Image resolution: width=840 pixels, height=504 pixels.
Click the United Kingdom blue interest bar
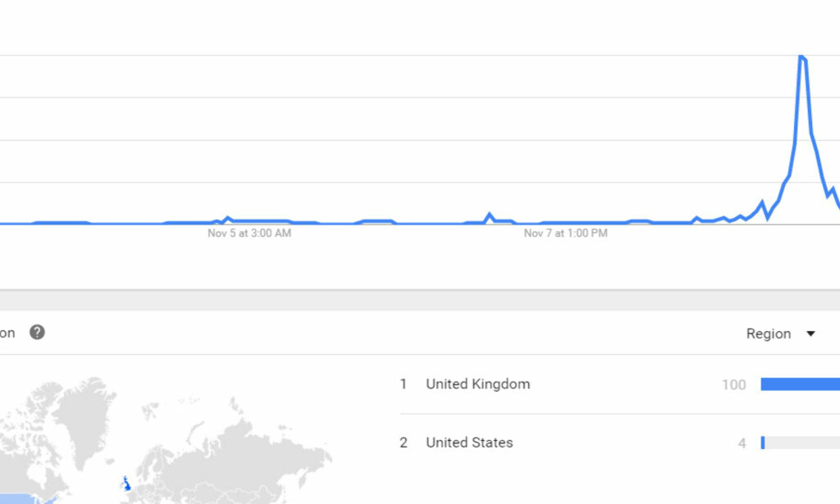click(801, 384)
